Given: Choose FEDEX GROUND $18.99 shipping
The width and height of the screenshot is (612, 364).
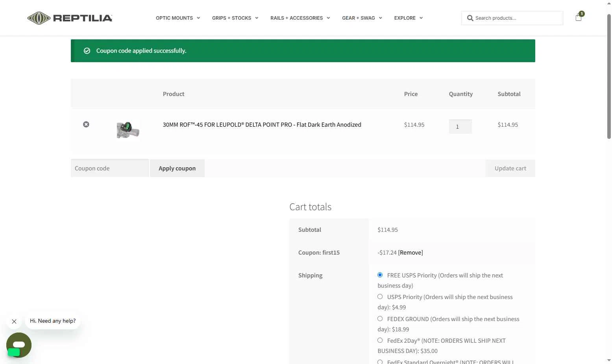Looking at the screenshot, I should 380,319.
